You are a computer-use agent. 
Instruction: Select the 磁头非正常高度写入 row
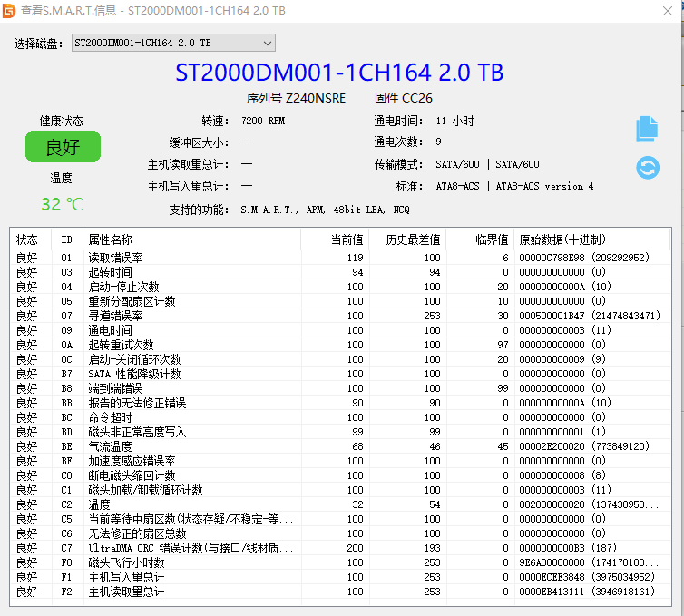[340, 432]
